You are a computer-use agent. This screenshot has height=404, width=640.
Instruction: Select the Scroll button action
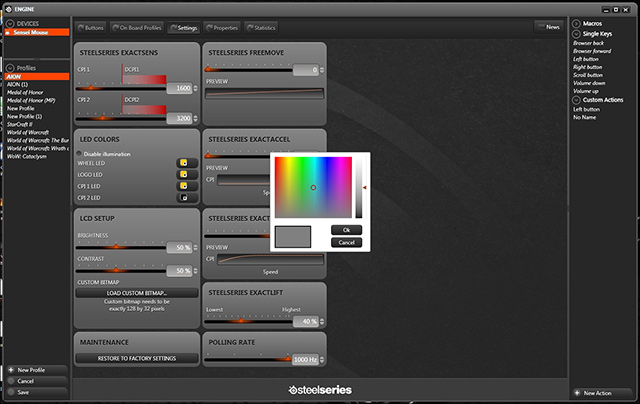588,75
